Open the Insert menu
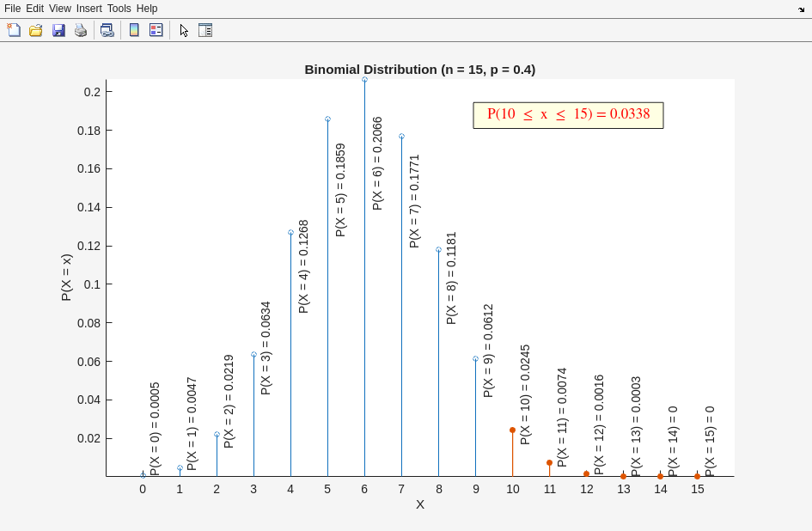This screenshot has width=812, height=531. tap(89, 9)
